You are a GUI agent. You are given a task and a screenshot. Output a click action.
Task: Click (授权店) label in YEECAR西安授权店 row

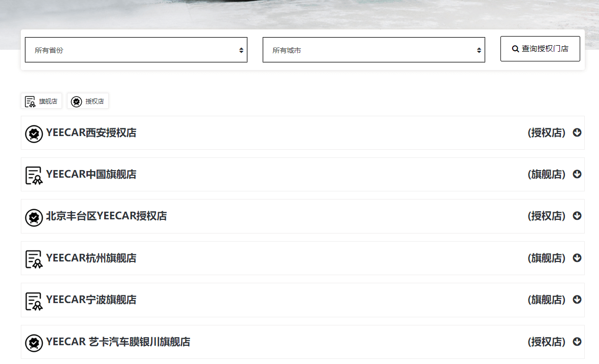(x=546, y=133)
